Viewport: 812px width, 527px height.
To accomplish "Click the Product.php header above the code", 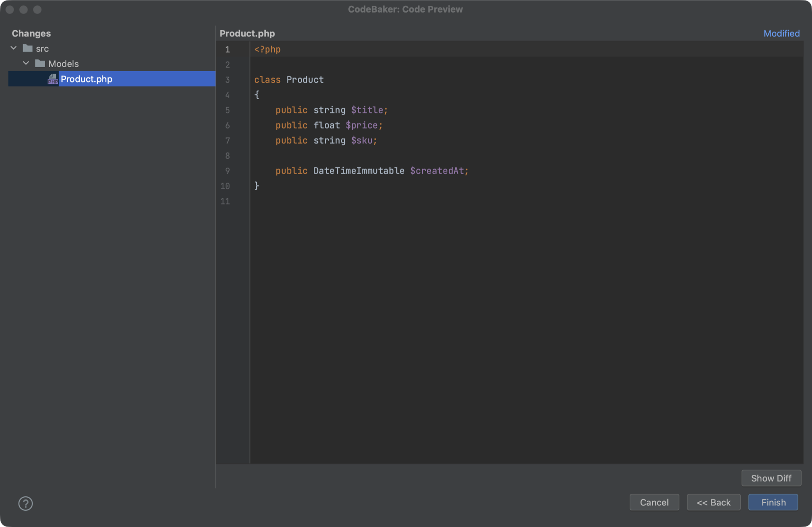I will click(x=247, y=33).
